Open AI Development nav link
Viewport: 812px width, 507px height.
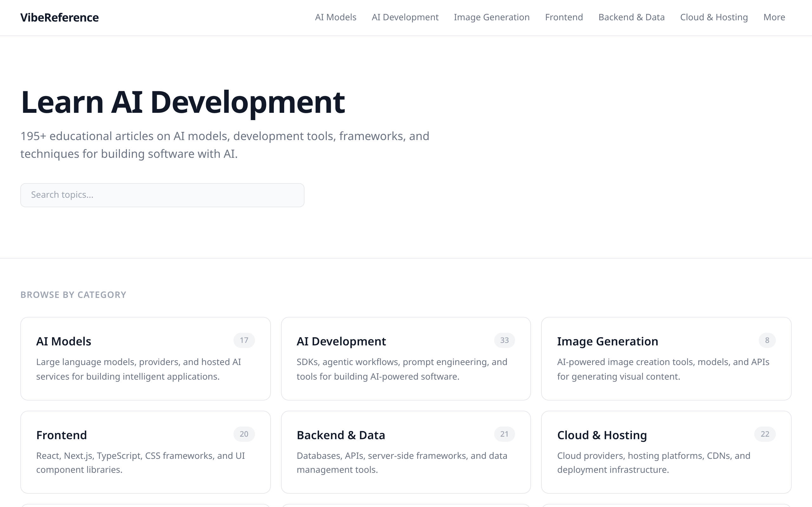pyautogui.click(x=405, y=17)
